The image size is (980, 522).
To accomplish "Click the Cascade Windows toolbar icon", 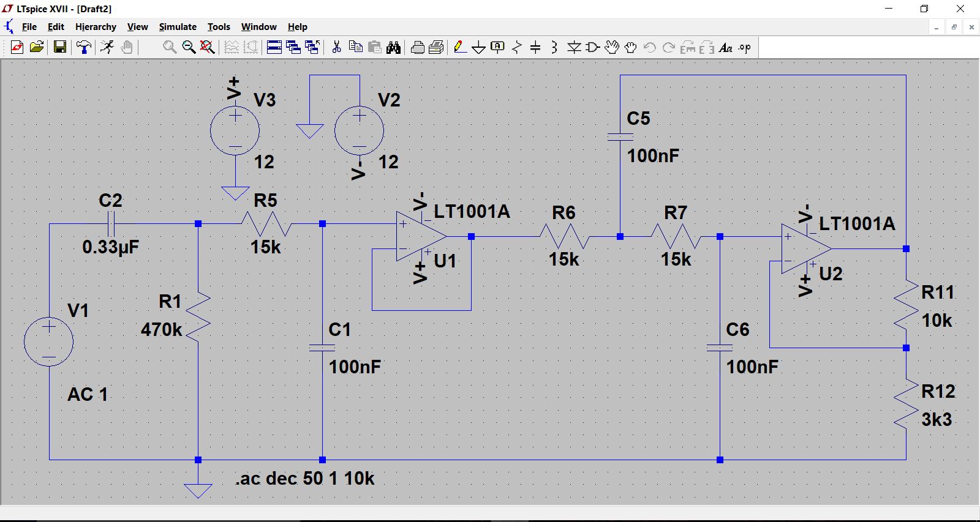I will 293,47.
